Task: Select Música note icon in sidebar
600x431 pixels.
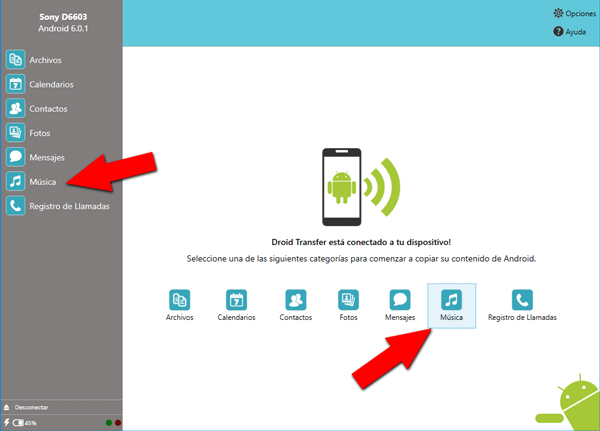Action: coord(15,181)
